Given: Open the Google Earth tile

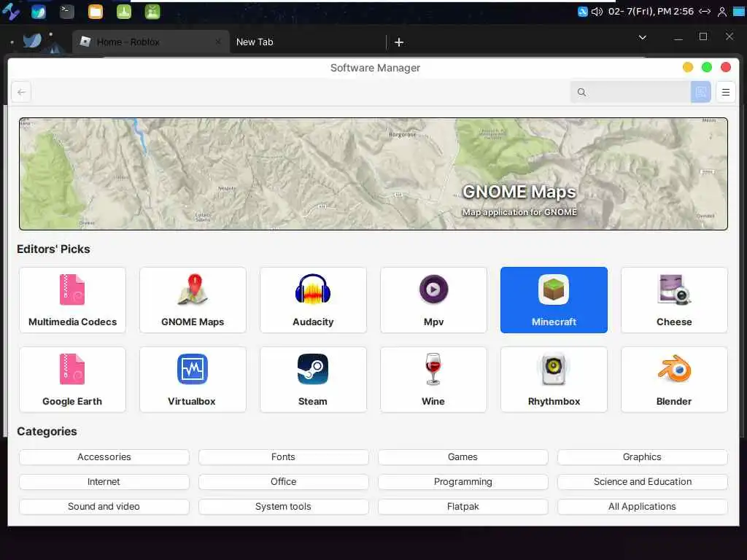Looking at the screenshot, I should click(72, 379).
